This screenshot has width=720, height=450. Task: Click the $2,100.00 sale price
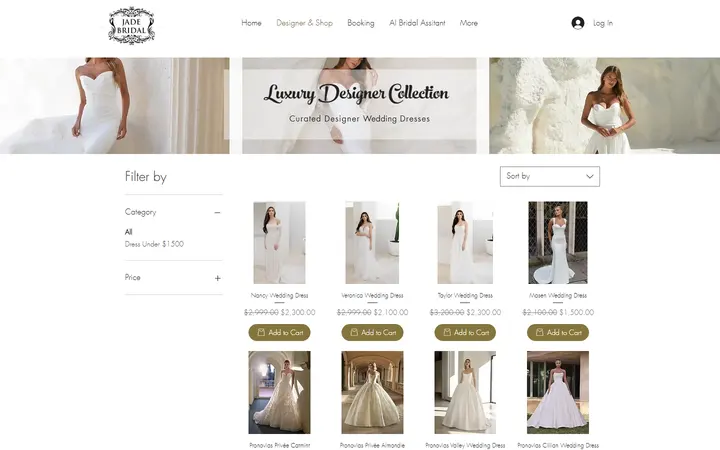(391, 312)
